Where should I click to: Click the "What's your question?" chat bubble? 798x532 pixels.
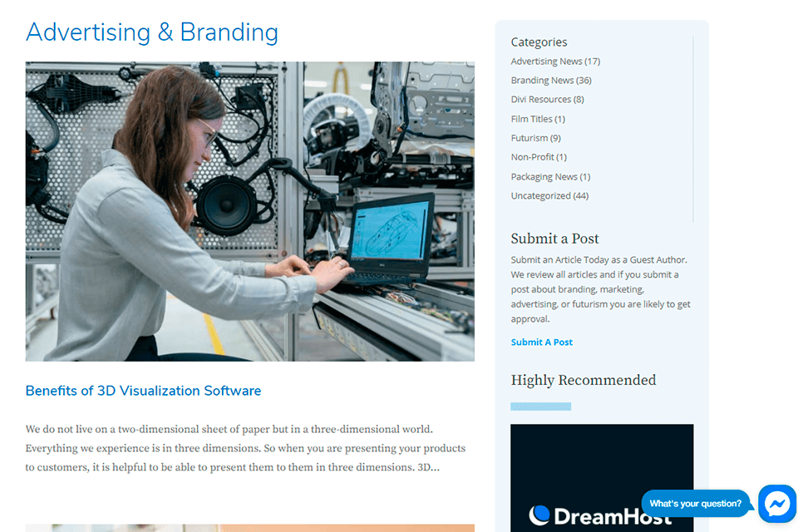[696, 504]
